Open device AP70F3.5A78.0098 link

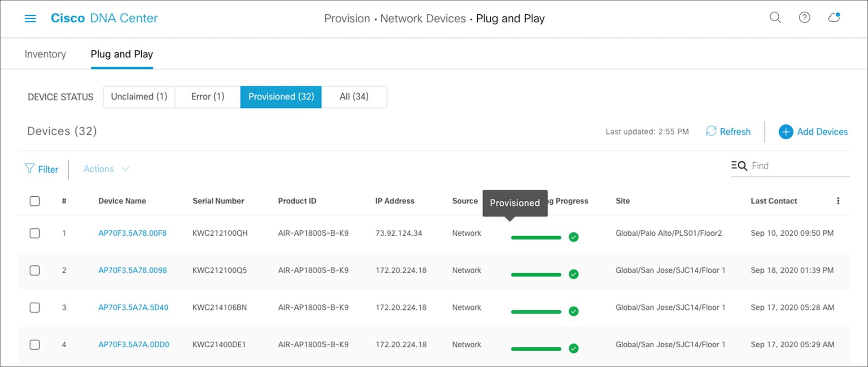pos(132,270)
